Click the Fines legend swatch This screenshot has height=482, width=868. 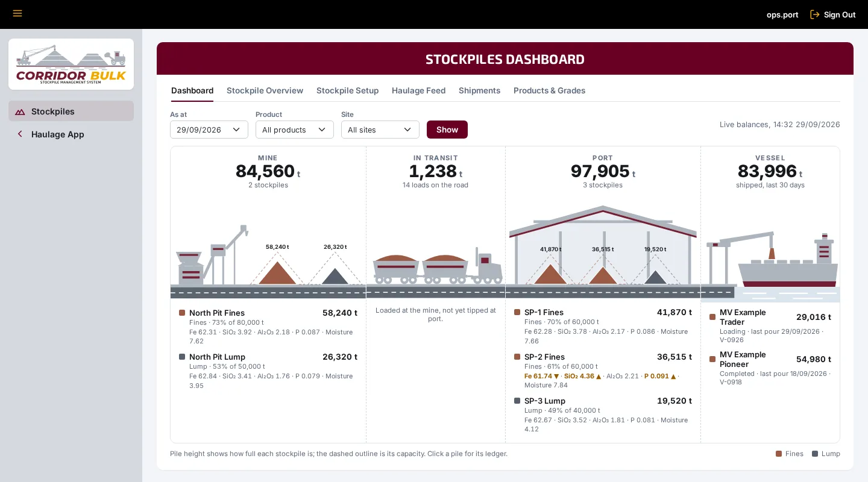click(x=779, y=454)
